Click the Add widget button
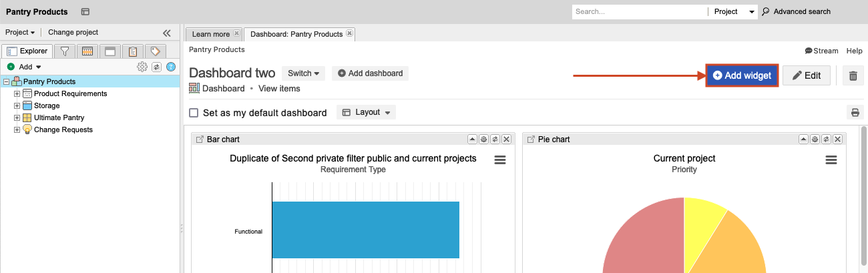Image resolution: width=868 pixels, height=273 pixels. point(742,75)
